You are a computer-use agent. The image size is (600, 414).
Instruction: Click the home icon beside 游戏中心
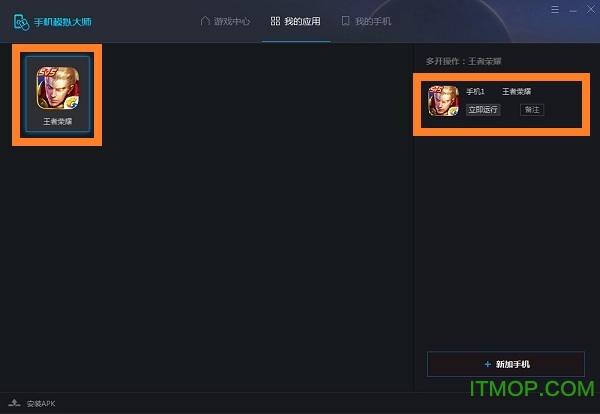pos(205,21)
